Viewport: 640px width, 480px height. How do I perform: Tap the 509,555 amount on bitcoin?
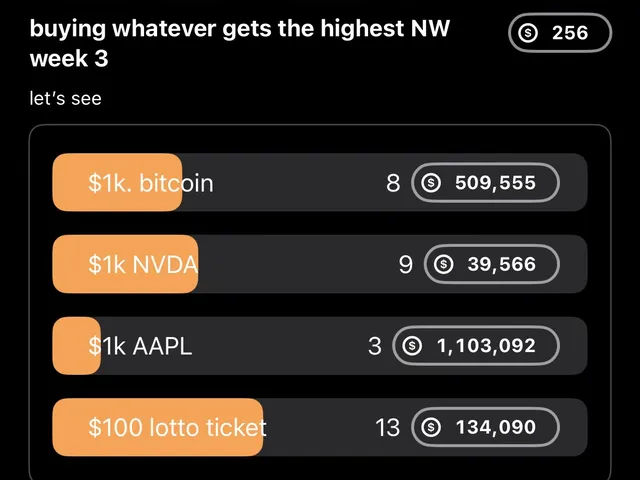[495, 183]
